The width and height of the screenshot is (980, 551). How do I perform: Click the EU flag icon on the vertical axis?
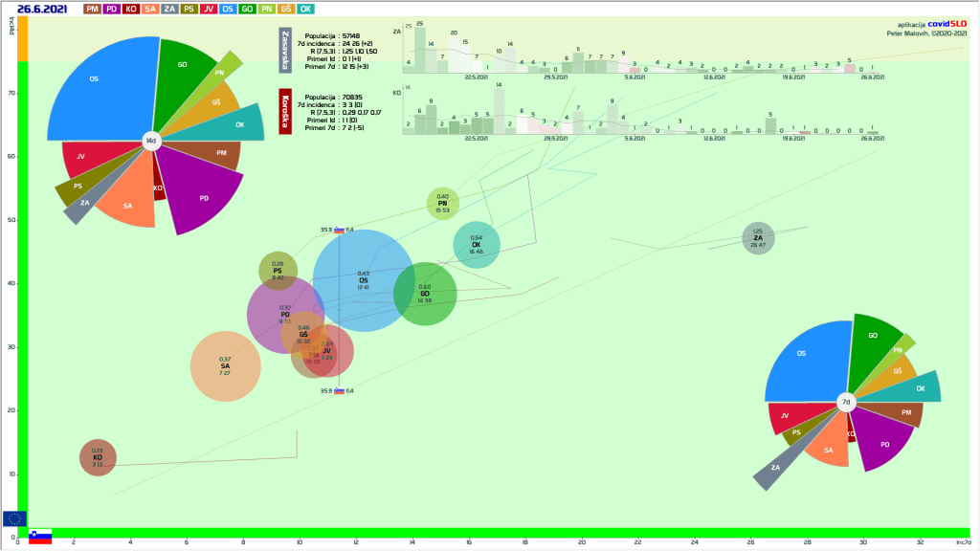[x=14, y=518]
